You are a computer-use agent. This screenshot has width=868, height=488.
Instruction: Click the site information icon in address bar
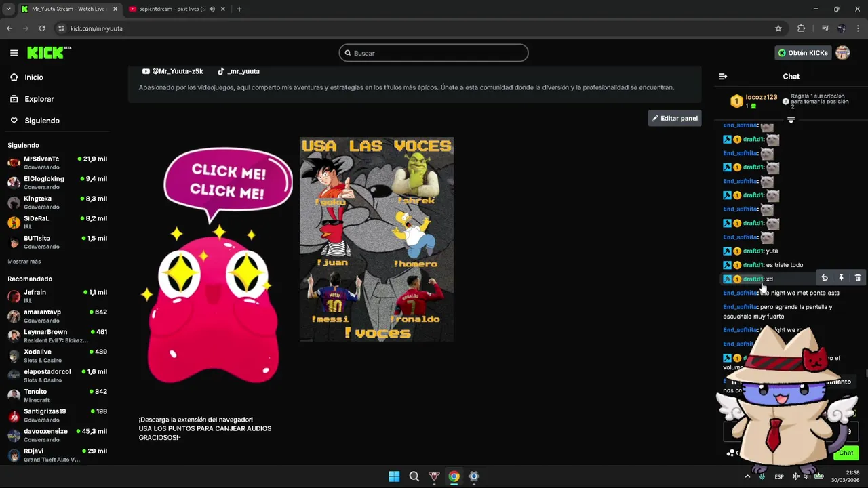coord(61,28)
